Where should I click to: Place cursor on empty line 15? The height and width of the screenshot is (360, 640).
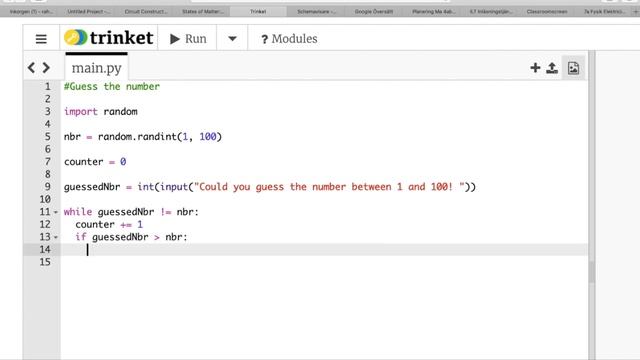[x=324, y=262]
